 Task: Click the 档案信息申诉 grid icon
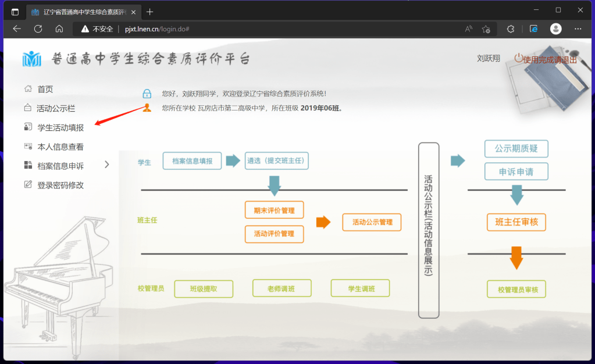click(x=28, y=166)
